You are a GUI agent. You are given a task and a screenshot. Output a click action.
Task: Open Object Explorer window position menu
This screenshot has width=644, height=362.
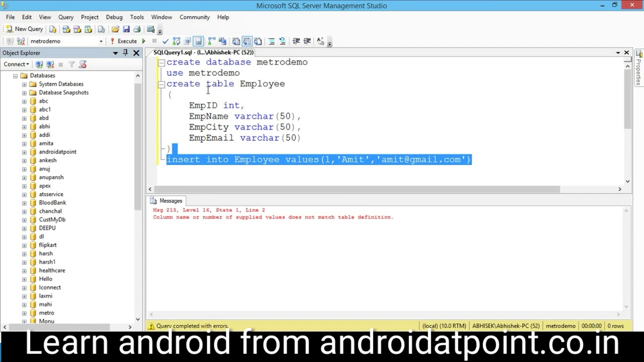click(x=115, y=53)
